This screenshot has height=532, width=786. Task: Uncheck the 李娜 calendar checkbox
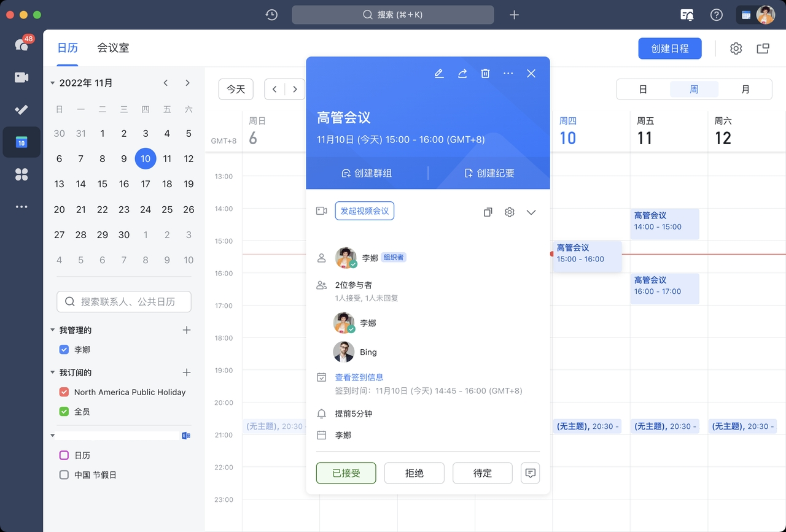pyautogui.click(x=64, y=350)
